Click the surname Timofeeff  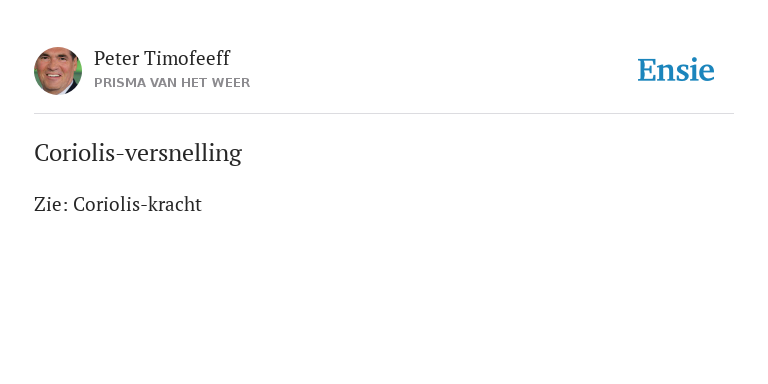(187, 58)
